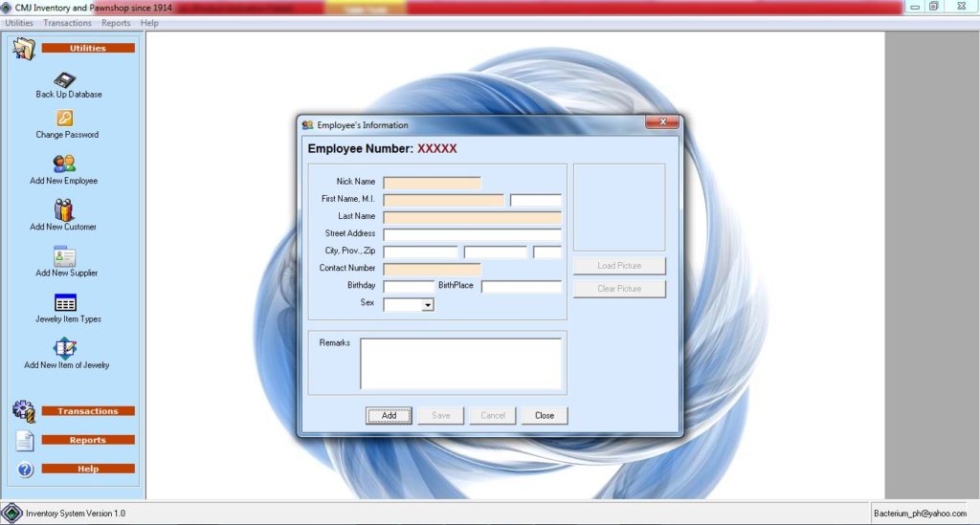Viewport: 980px width, 525px height.
Task: Click the Add button
Action: point(389,415)
